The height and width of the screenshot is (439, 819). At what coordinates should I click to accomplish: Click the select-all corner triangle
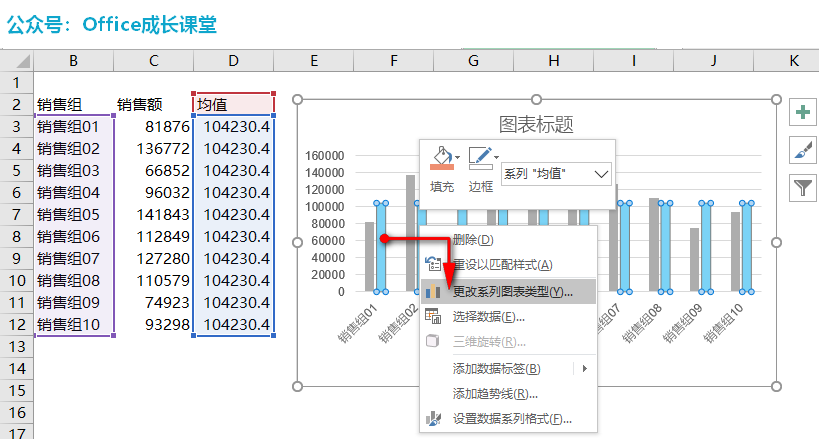point(22,61)
